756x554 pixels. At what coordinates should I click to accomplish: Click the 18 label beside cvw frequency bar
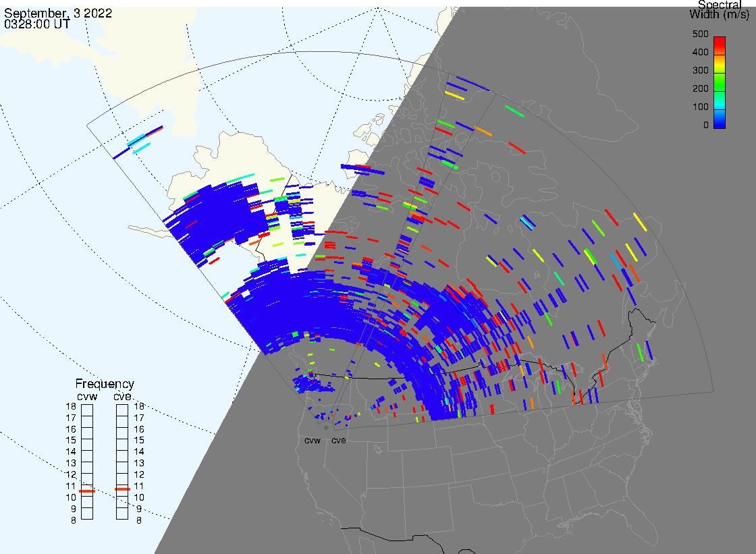tap(71, 406)
